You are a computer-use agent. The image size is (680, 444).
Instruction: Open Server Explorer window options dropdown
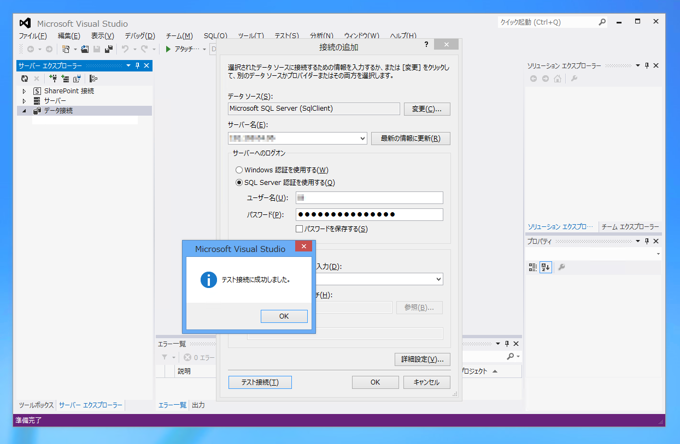pyautogui.click(x=128, y=65)
